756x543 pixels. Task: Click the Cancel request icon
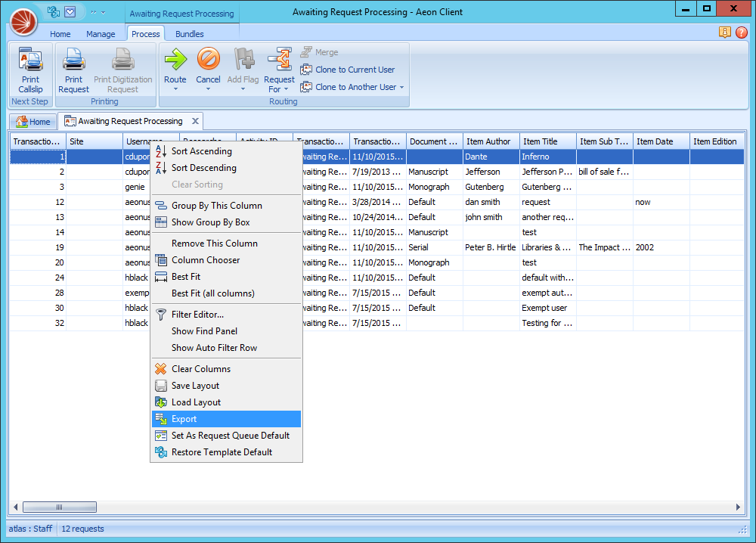tap(208, 61)
